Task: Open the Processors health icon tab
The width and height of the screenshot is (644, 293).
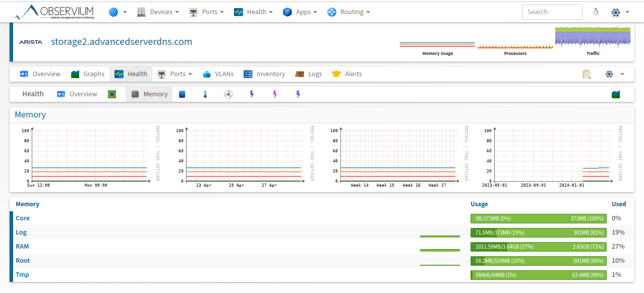Action: click(x=112, y=94)
